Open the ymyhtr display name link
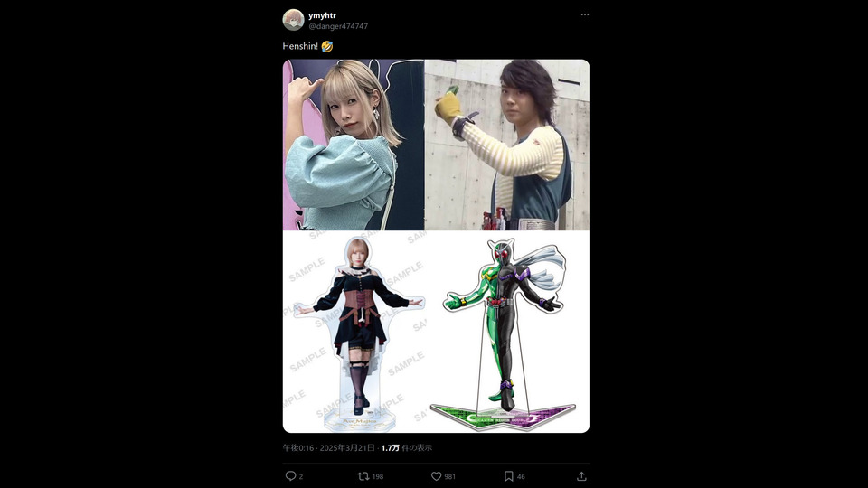868x488 pixels. (322, 15)
